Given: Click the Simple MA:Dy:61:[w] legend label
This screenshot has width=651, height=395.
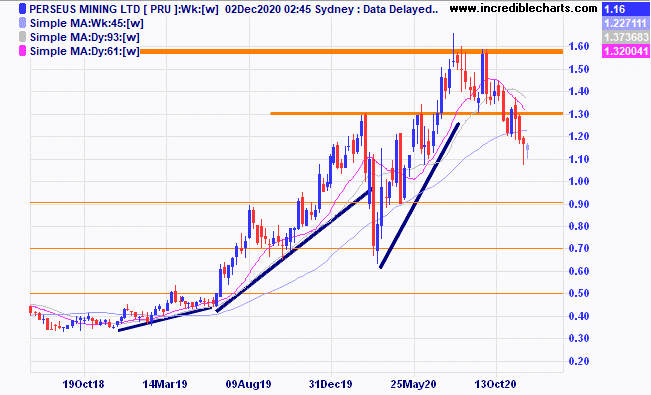Looking at the screenshot, I should coord(84,51).
